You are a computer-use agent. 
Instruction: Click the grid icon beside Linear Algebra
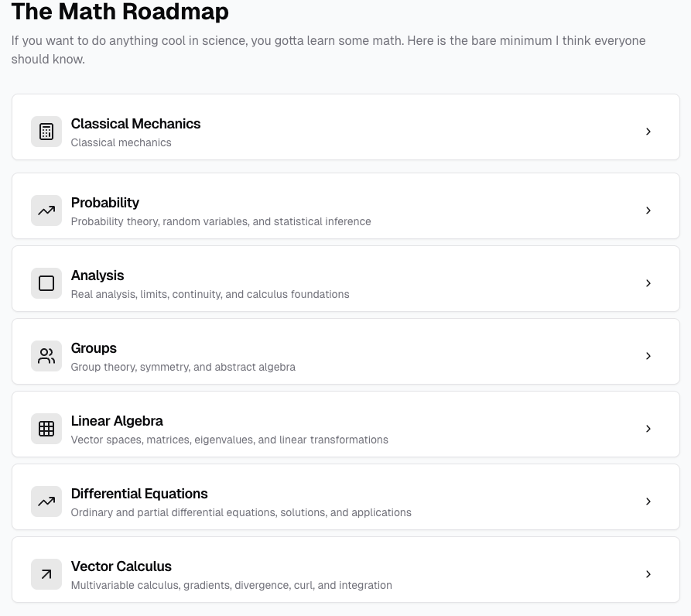point(46,428)
